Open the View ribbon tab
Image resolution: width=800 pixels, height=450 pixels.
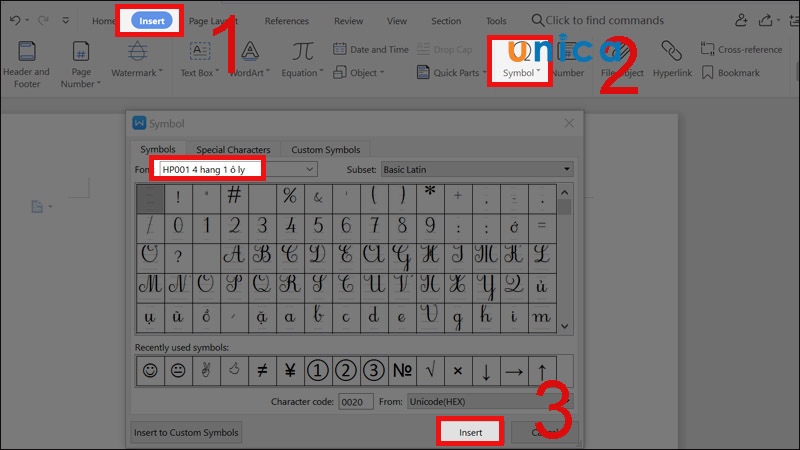[396, 21]
